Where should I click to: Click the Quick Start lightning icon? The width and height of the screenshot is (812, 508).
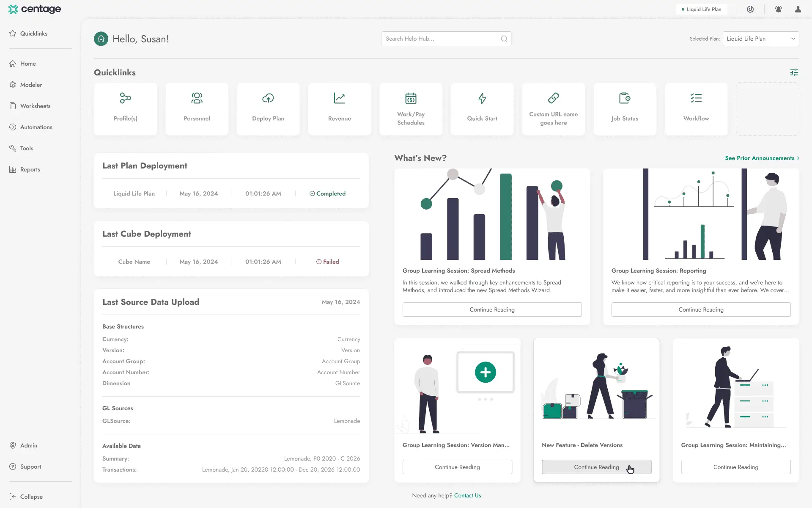click(482, 98)
